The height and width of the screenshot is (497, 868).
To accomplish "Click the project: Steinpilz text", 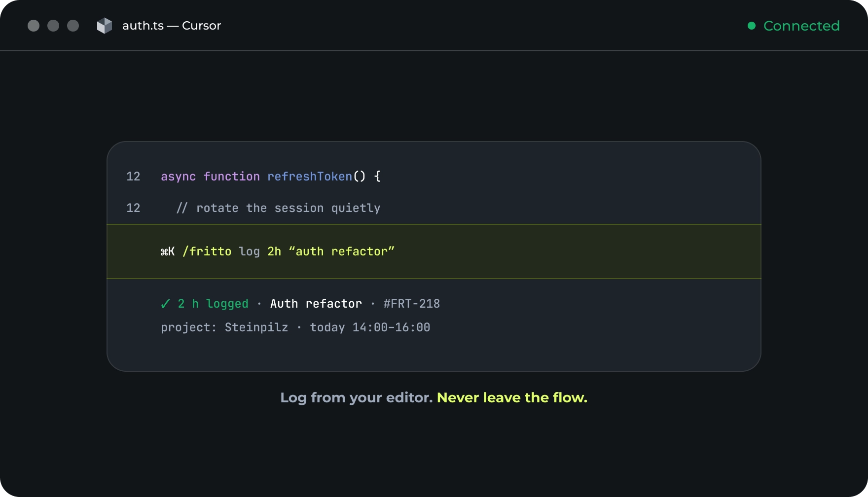I will point(224,327).
